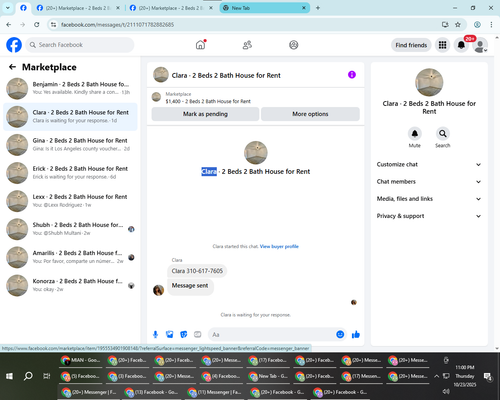Choose a GIF icon in composer

point(198,334)
